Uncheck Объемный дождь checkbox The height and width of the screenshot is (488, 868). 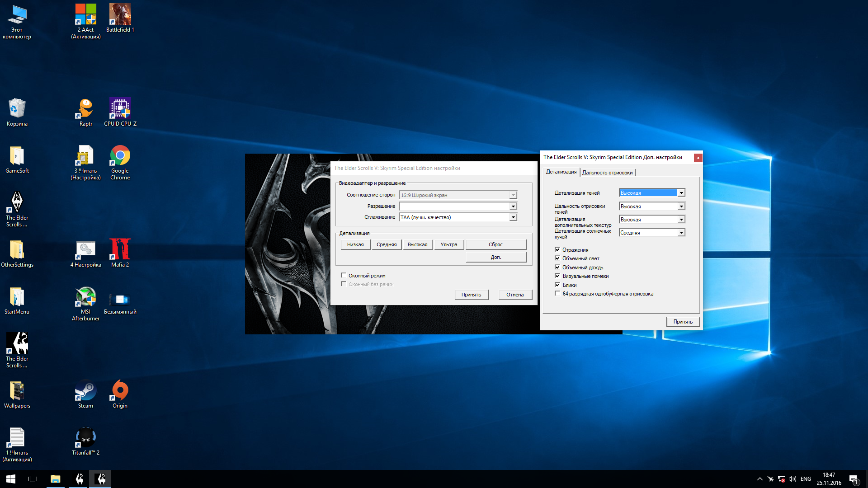coord(557,267)
